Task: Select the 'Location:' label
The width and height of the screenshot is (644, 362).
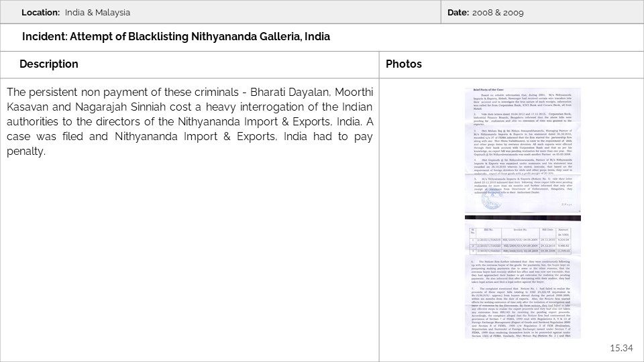Action: (42, 13)
